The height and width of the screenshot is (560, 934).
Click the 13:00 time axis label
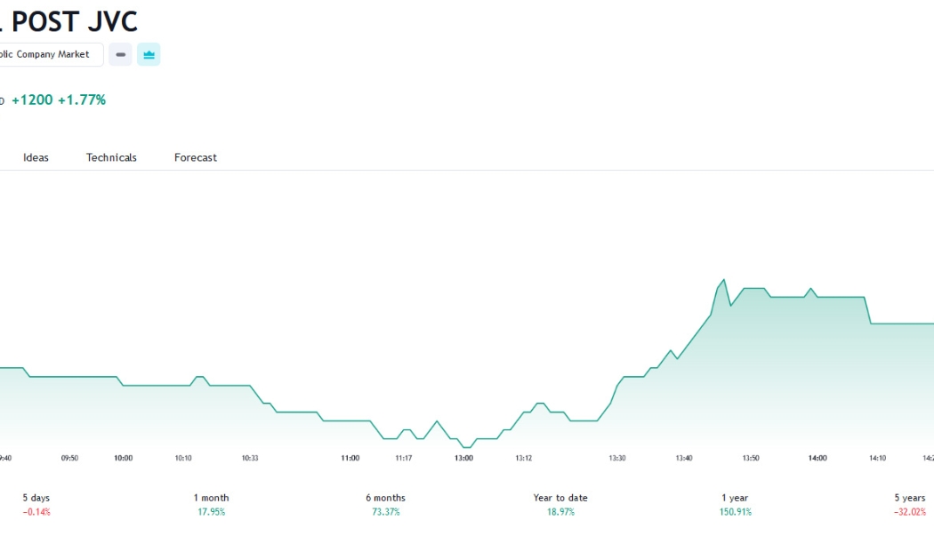[x=463, y=459]
